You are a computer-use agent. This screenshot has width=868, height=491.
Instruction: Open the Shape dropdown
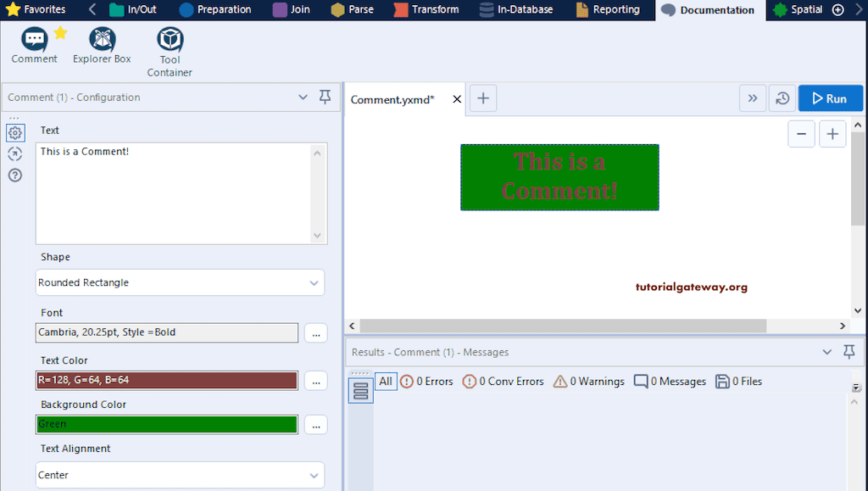click(180, 282)
